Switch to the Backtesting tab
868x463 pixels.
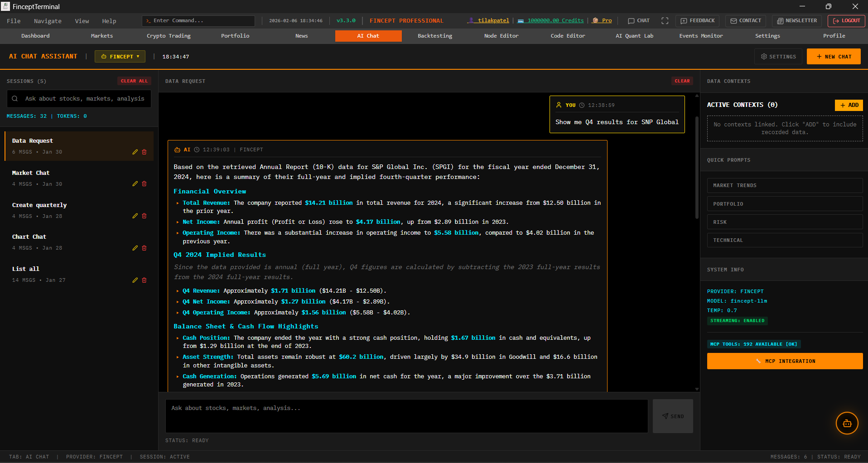(434, 36)
